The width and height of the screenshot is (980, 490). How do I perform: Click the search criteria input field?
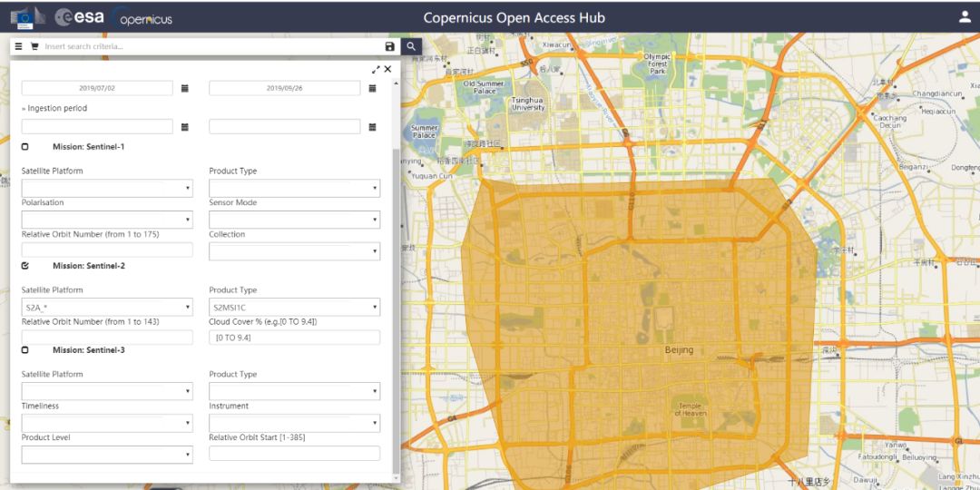(212, 47)
